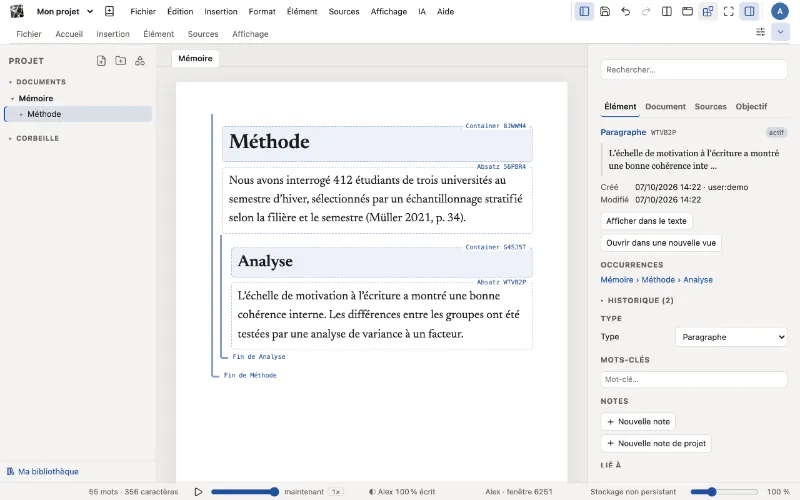Select the Mémoire document tab

pos(195,58)
